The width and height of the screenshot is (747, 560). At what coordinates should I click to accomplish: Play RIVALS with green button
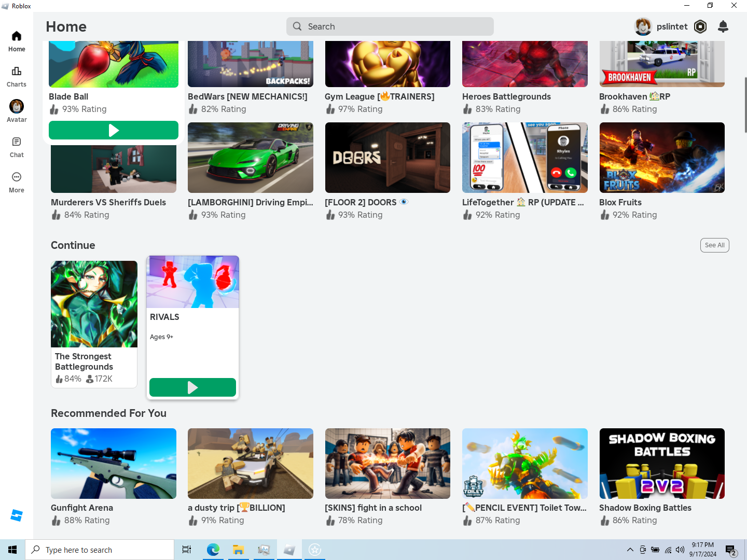192,387
